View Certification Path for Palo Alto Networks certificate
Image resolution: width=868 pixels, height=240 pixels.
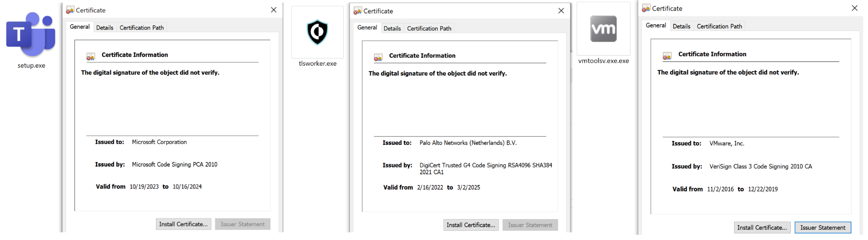[429, 28]
